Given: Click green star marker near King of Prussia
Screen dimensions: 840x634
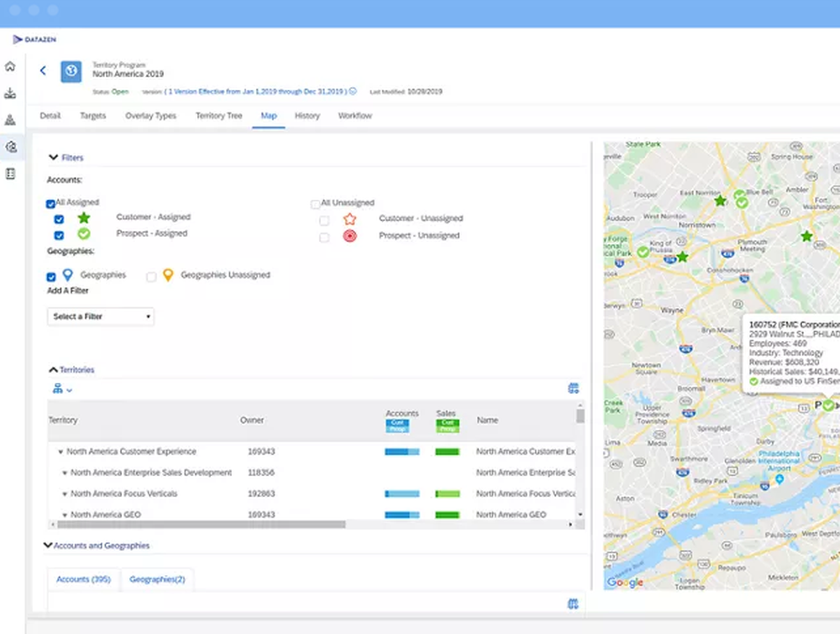Looking at the screenshot, I should pos(682,257).
